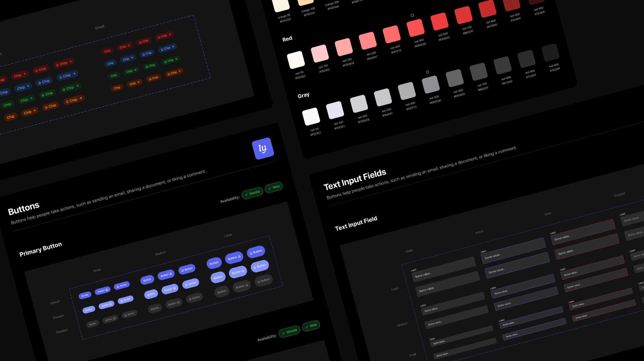Click the x on Small blue icon-less Chip
The height and width of the screenshot is (361, 644).
pyautogui.click(x=132, y=58)
